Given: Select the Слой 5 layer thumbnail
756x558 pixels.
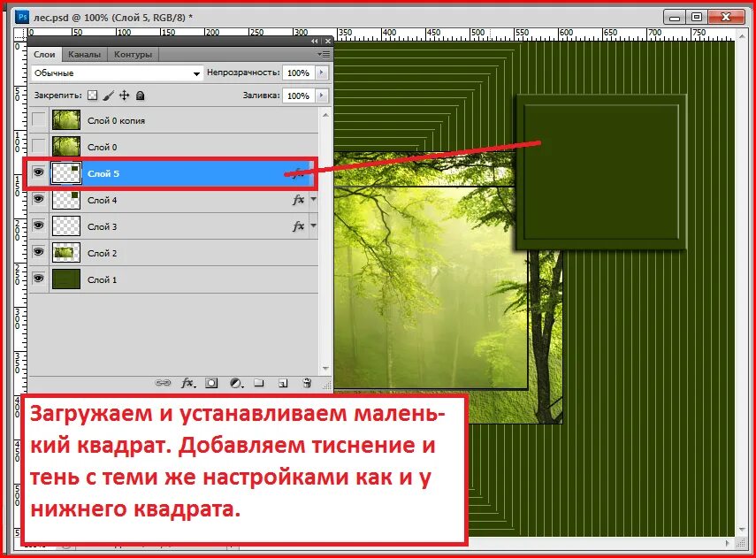Looking at the screenshot, I should coord(66,173).
